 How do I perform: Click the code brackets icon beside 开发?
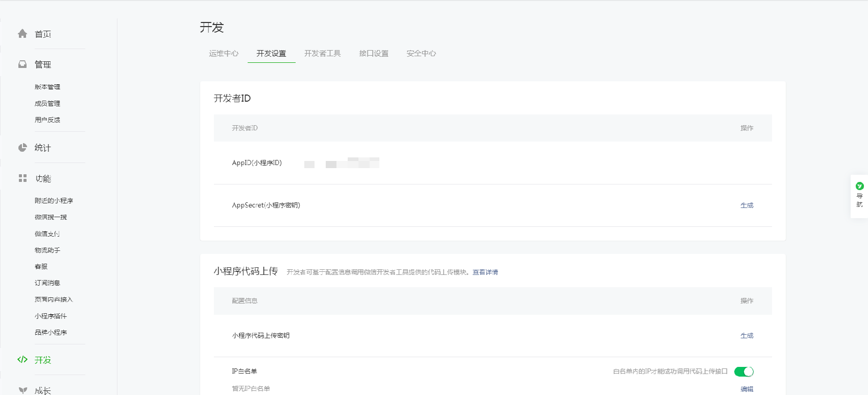22,360
